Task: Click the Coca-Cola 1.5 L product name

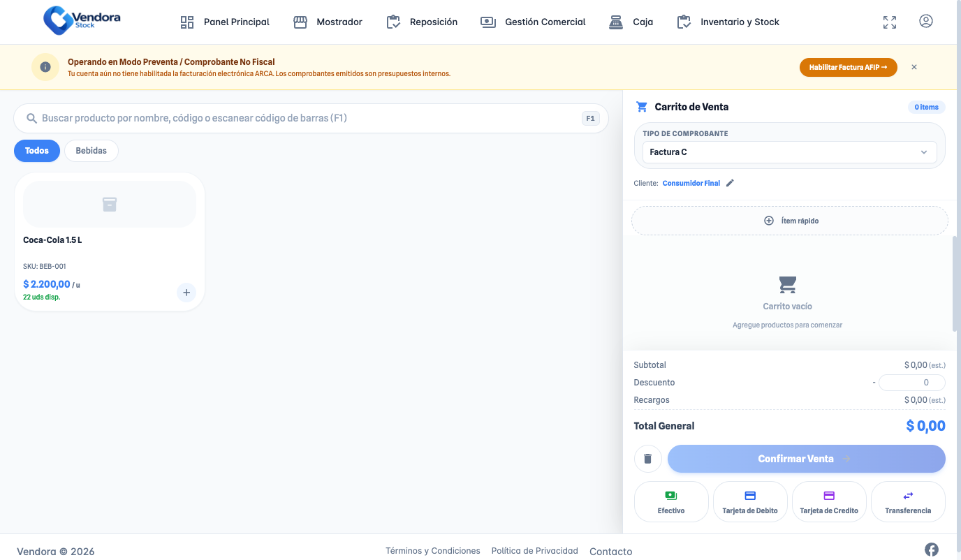Action: tap(52, 240)
